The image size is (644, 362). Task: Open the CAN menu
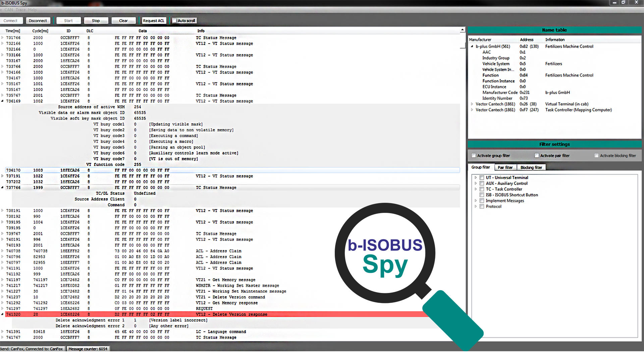coord(9,10)
